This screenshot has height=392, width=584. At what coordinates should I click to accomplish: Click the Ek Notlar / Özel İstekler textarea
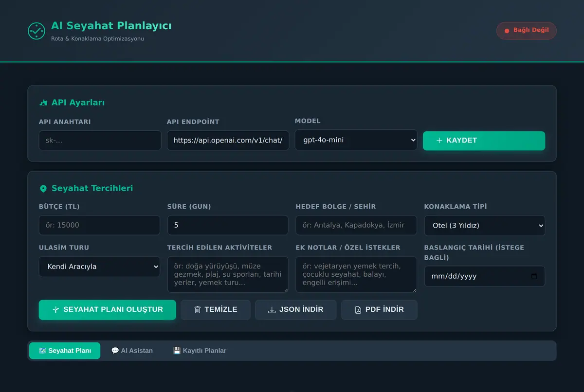[x=356, y=274]
